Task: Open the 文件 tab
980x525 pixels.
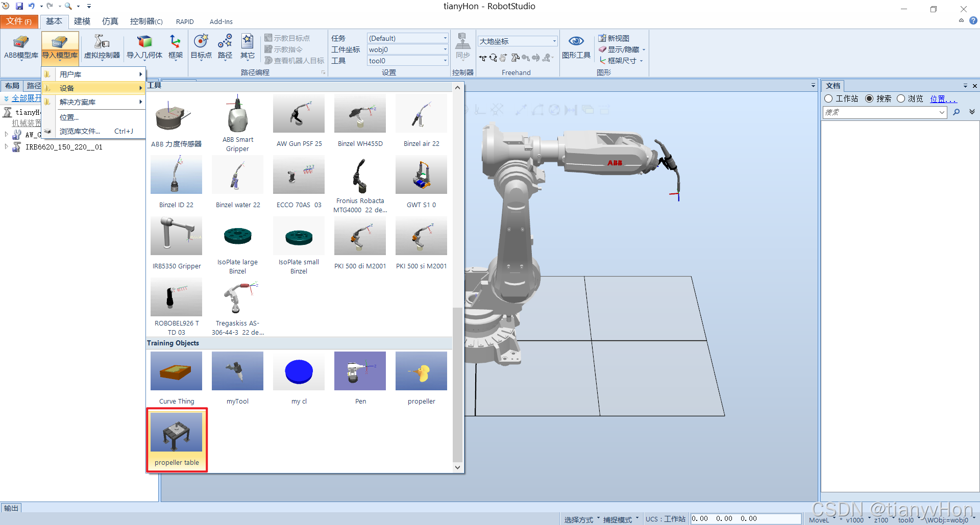Action: click(x=19, y=21)
